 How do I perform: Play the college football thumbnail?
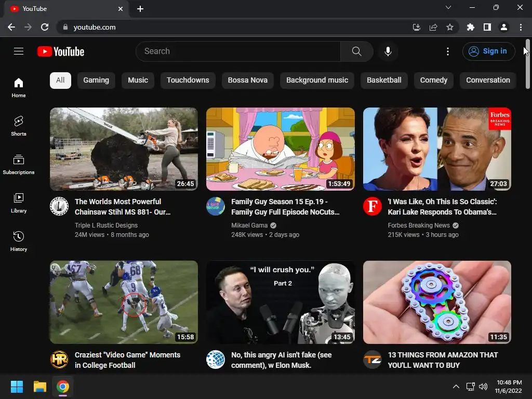124,302
